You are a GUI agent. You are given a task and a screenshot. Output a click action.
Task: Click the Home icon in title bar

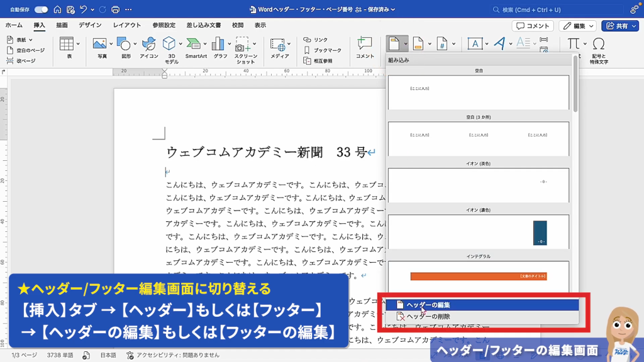pos(58,9)
